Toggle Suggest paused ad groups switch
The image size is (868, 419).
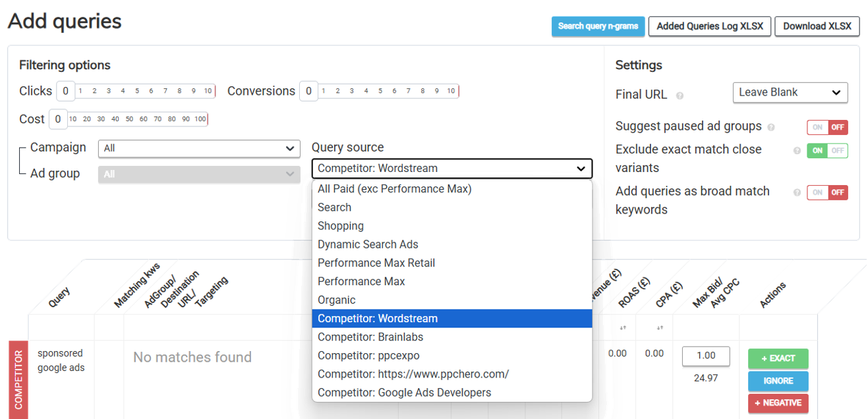(827, 127)
